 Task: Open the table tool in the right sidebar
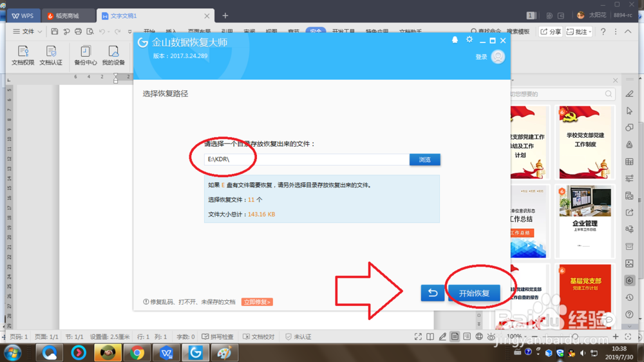(x=629, y=162)
